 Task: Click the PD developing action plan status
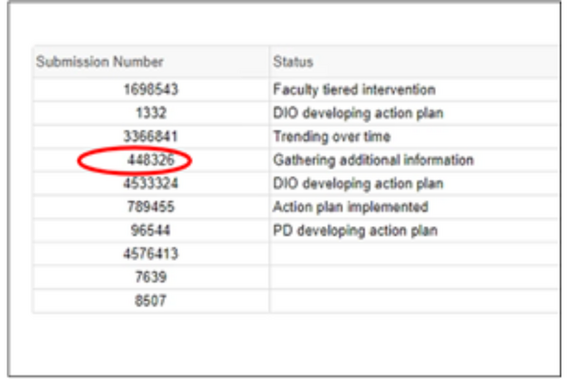(355, 230)
